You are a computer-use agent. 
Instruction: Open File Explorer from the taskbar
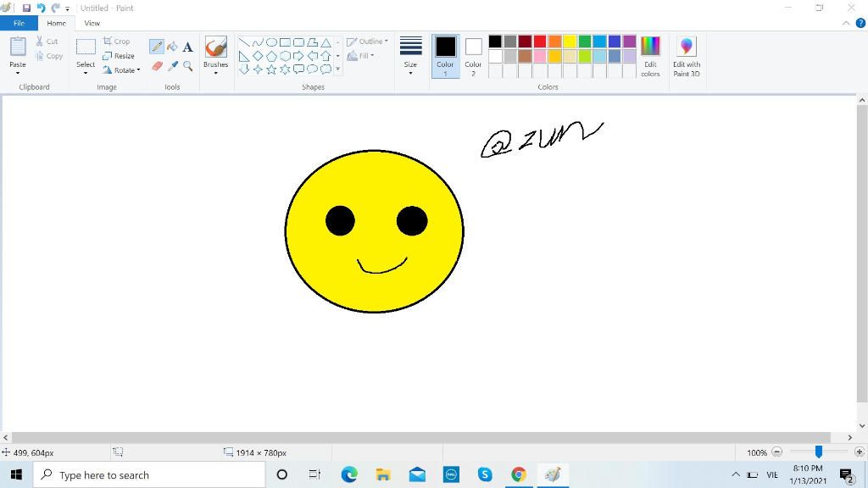(x=383, y=474)
